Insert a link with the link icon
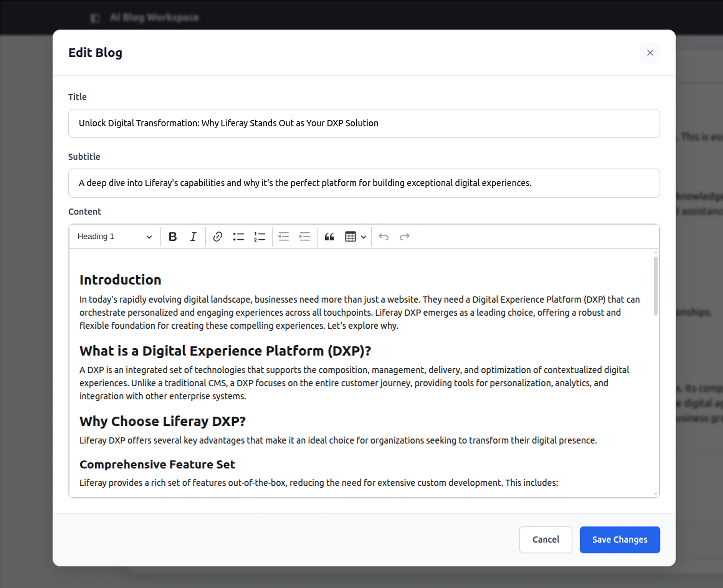 217,236
